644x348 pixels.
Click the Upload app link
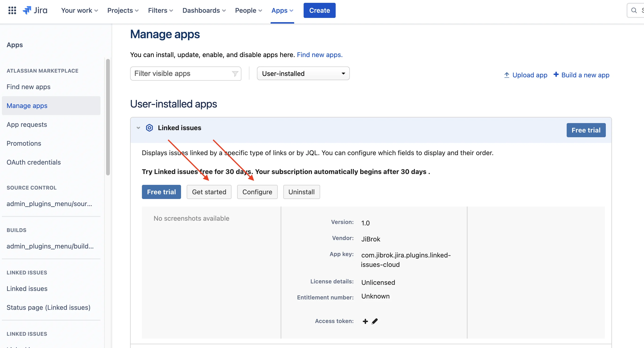click(529, 75)
